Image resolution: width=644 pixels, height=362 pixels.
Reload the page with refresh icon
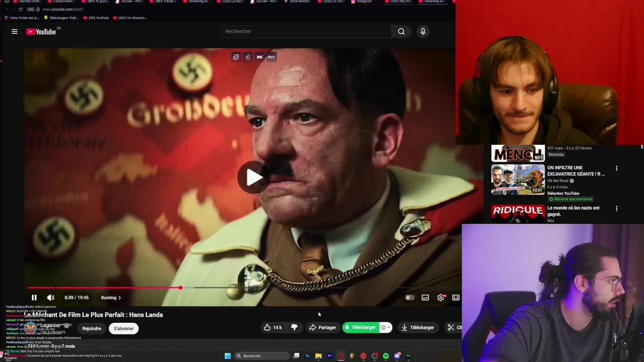pyautogui.click(x=20, y=10)
